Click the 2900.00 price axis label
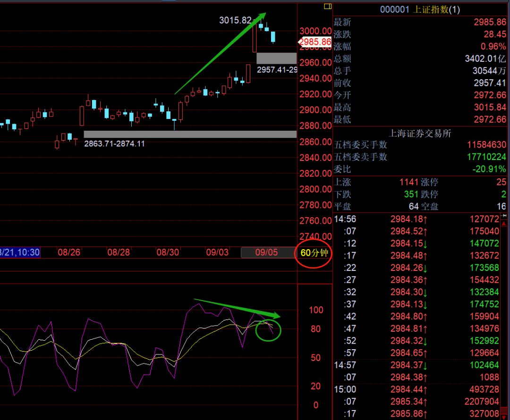 point(315,110)
